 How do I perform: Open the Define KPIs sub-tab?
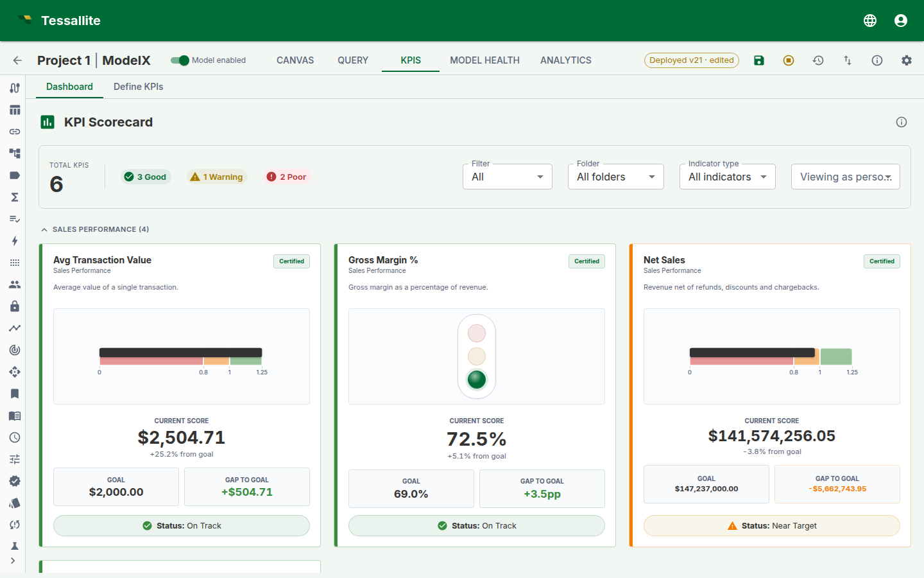(x=139, y=87)
